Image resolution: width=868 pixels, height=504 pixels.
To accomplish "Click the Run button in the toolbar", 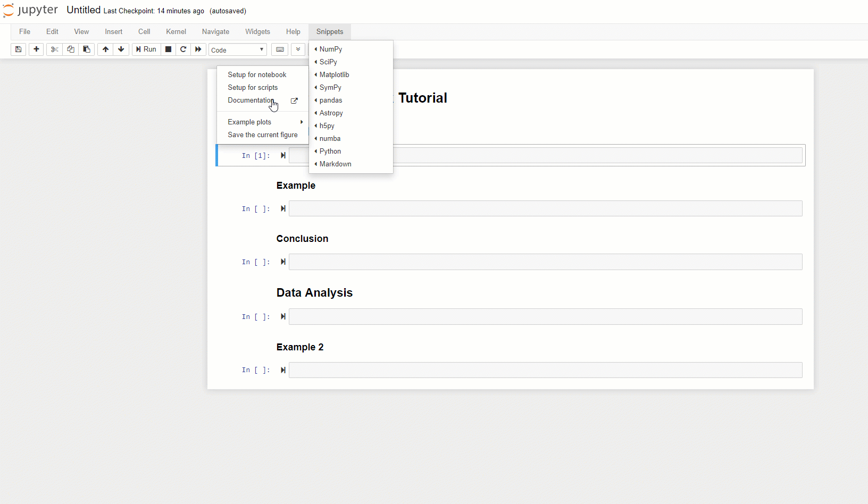I will [146, 49].
